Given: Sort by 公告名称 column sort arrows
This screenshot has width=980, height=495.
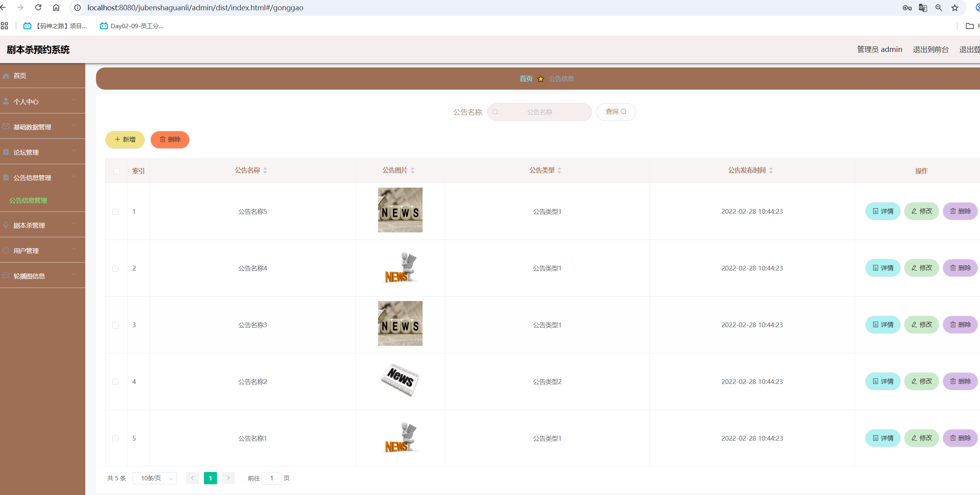Looking at the screenshot, I should coord(265,171).
